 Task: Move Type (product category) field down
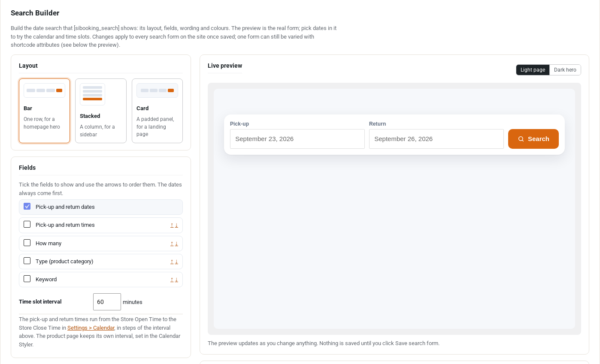click(176, 262)
